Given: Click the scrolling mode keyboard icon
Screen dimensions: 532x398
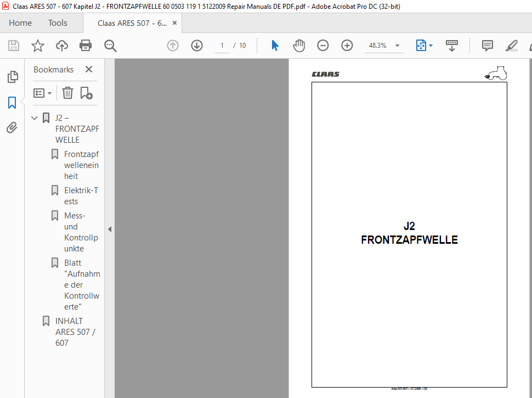Looking at the screenshot, I should (x=451, y=46).
